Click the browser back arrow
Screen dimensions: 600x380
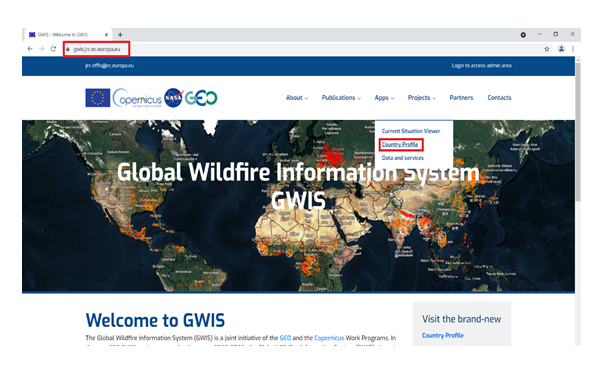pyautogui.click(x=30, y=49)
